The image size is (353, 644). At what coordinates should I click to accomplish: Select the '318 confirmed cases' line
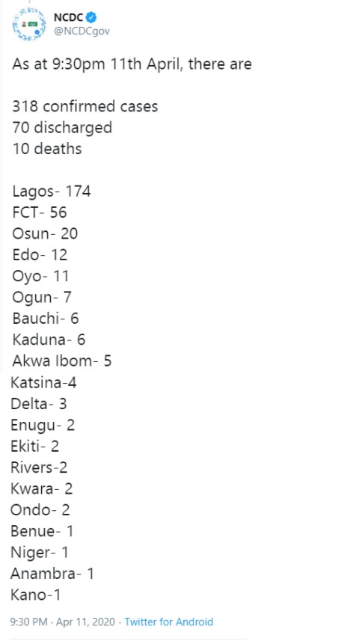pyautogui.click(x=85, y=106)
